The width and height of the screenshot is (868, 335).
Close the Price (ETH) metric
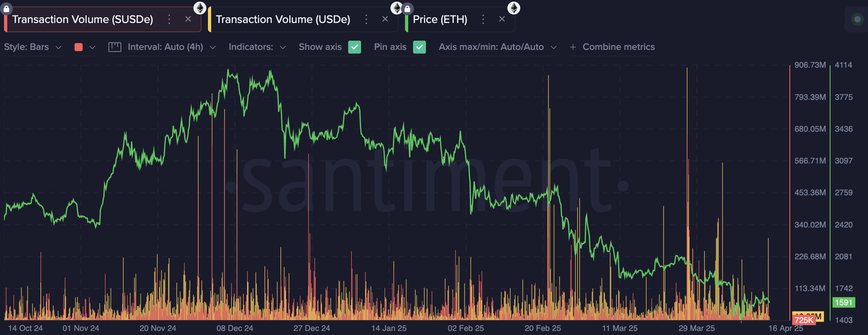502,19
